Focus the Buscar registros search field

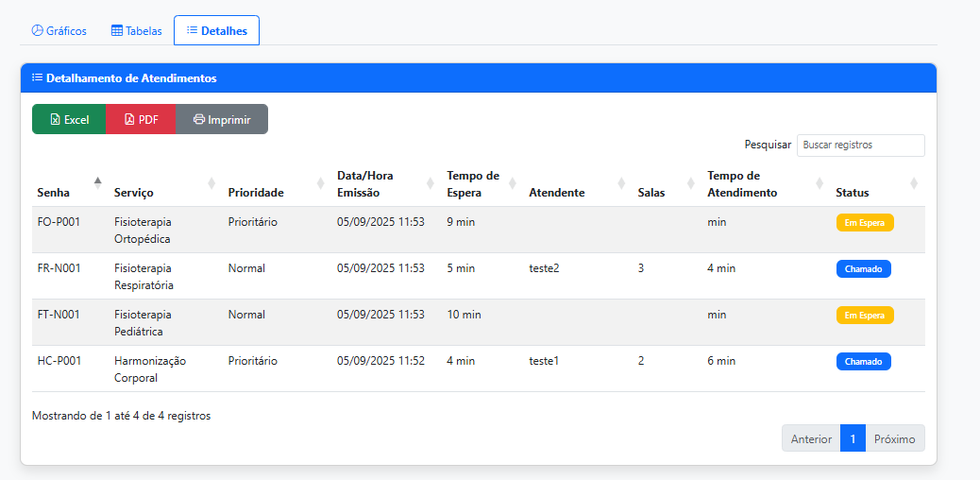tap(860, 145)
